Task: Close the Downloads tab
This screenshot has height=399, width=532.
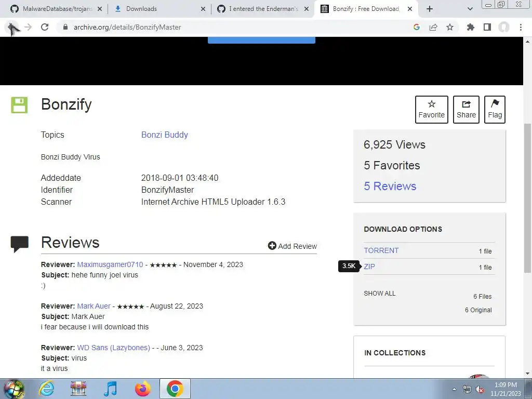Action: point(203,9)
